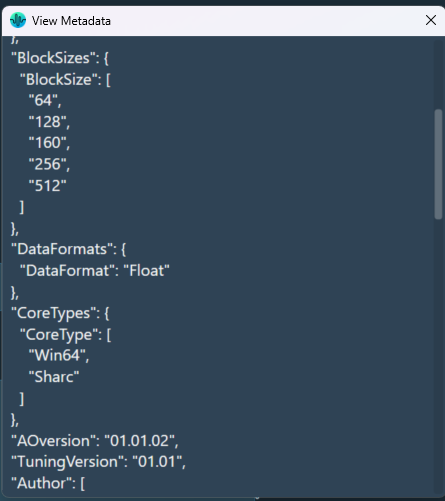Click the TuningVersion "01.01" value
The image size is (445, 501).
(157, 462)
